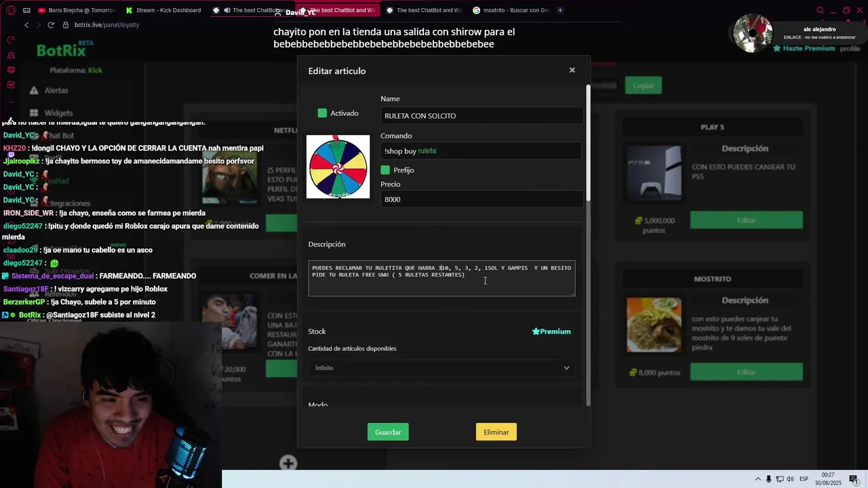Click the Mostrito food thumbnail

pyautogui.click(x=654, y=325)
